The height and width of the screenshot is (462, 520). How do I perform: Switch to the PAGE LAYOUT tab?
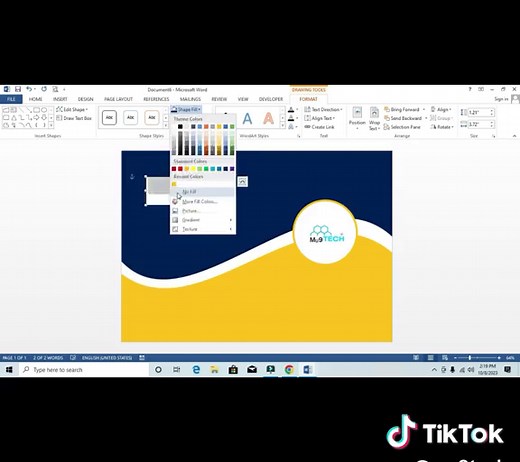118,99
